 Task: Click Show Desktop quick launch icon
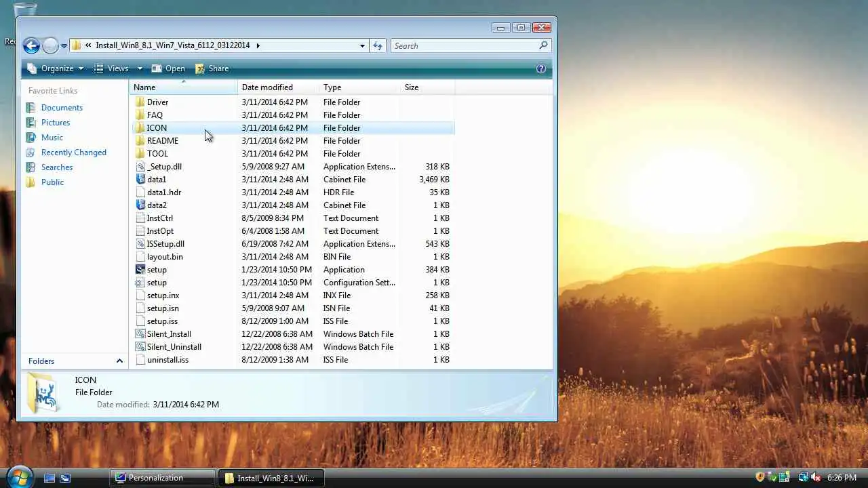tap(50, 478)
